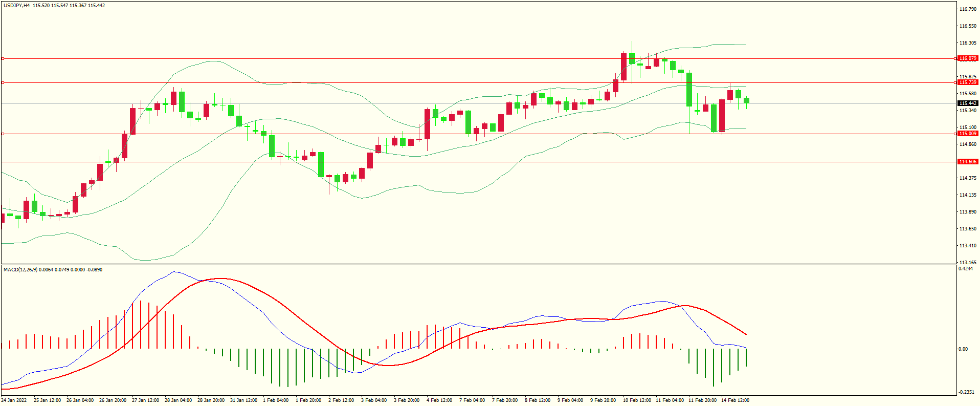Click the left anchor handle of the 115.009 line

pos(3,134)
